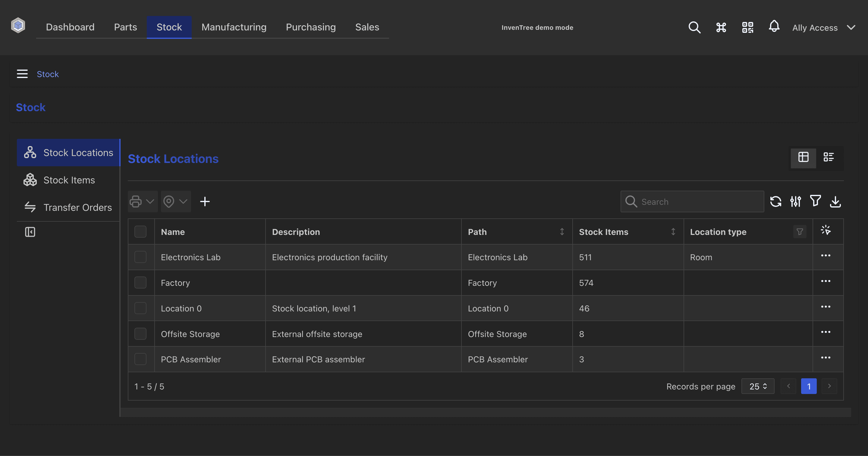Go to page 1 button

coord(809,386)
